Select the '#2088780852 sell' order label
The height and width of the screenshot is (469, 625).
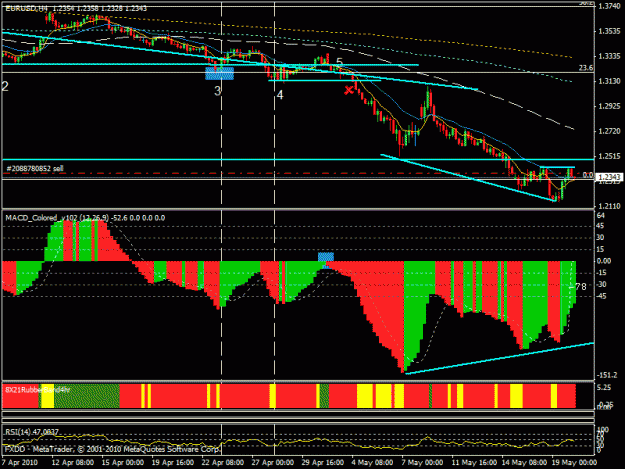pos(35,169)
